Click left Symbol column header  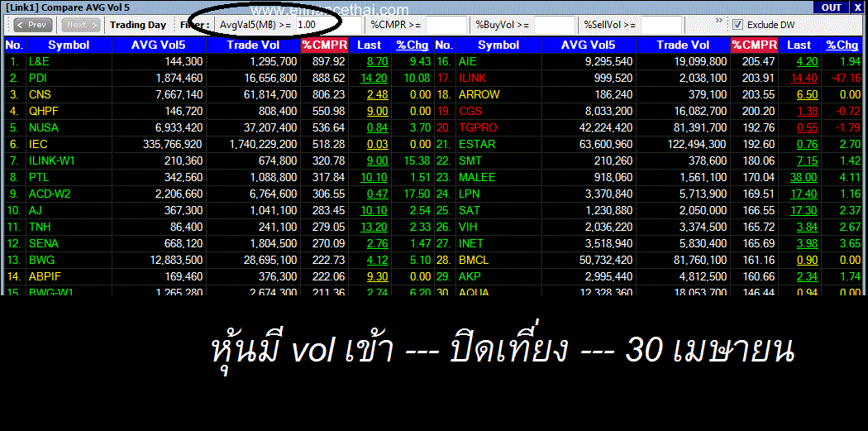coord(69,45)
